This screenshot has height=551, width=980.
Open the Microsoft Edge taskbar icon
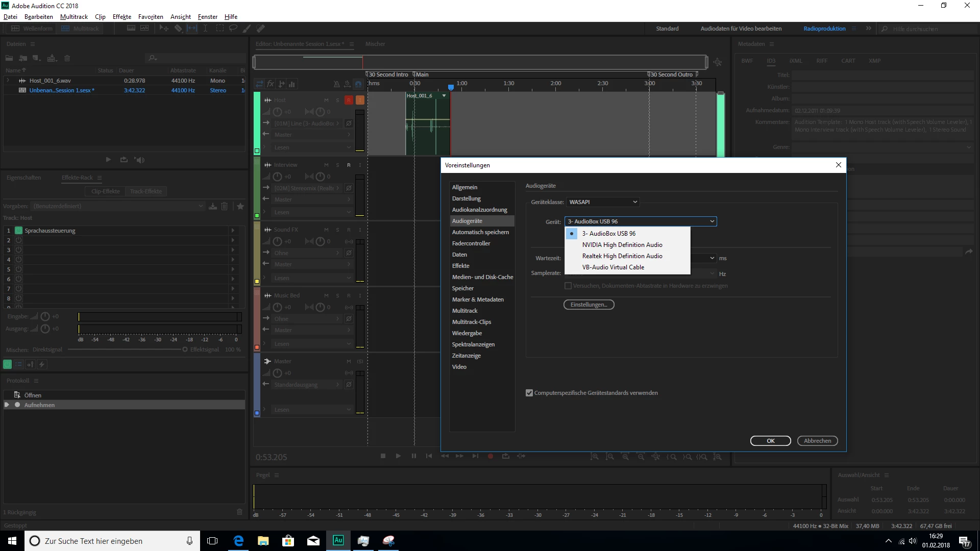[x=238, y=541]
